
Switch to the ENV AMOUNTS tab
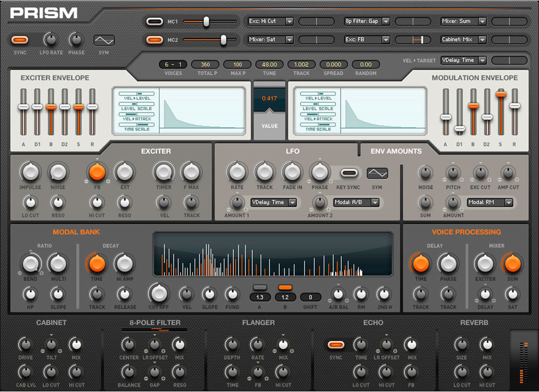tap(396, 151)
